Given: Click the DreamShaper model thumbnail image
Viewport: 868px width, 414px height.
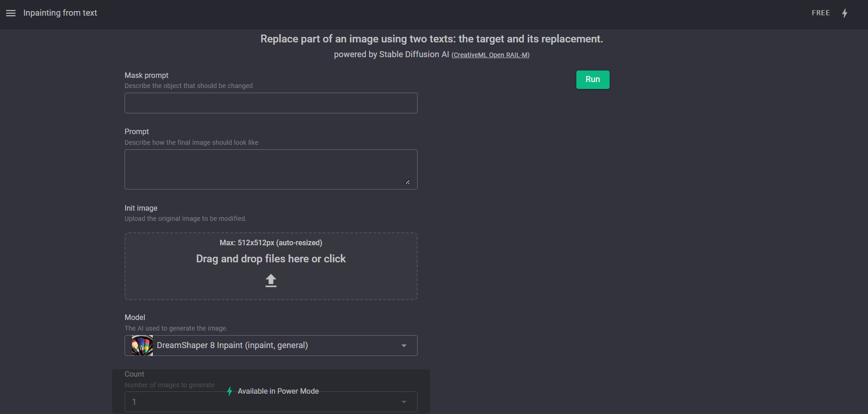Looking at the screenshot, I should coord(142,346).
